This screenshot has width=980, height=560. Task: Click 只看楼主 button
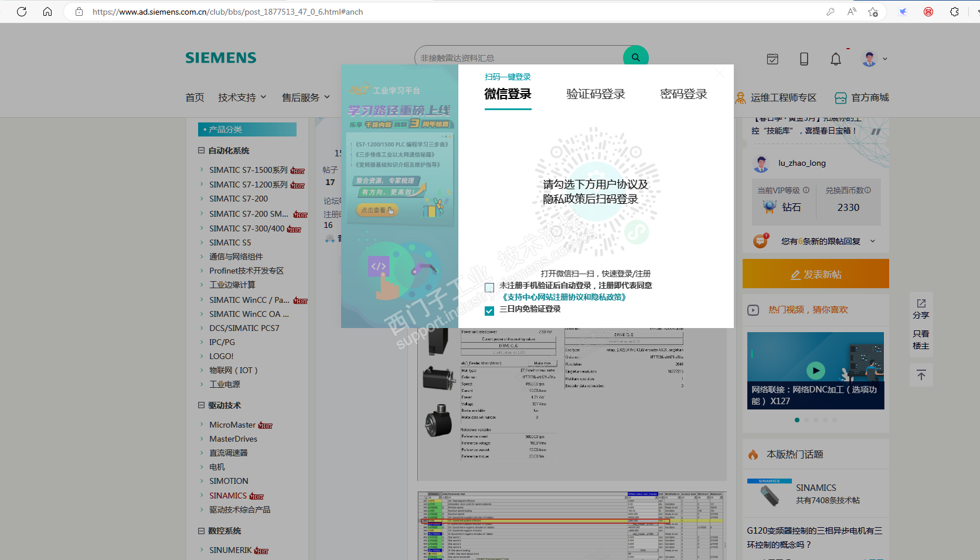pyautogui.click(x=921, y=340)
